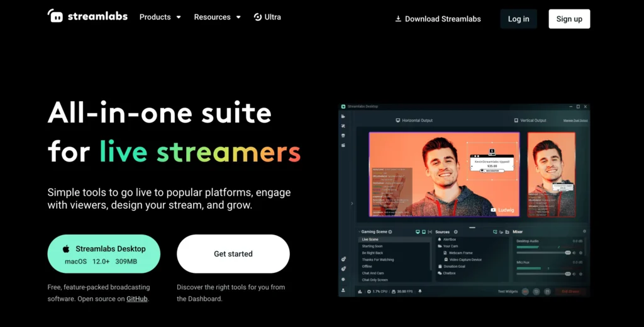Image resolution: width=644 pixels, height=327 pixels.
Task: Open Manage Dual Output link
Action: pyautogui.click(x=575, y=121)
